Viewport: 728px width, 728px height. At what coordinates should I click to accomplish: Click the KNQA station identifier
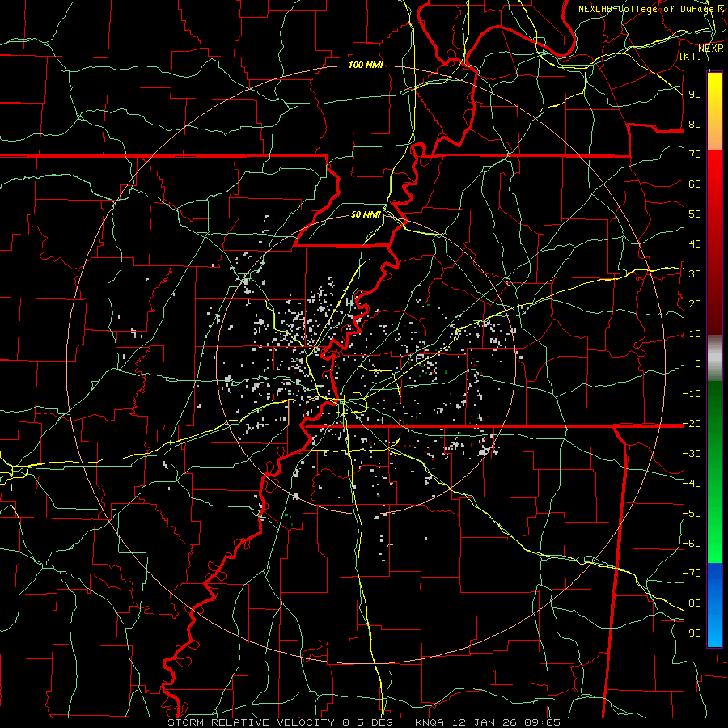coord(430,722)
